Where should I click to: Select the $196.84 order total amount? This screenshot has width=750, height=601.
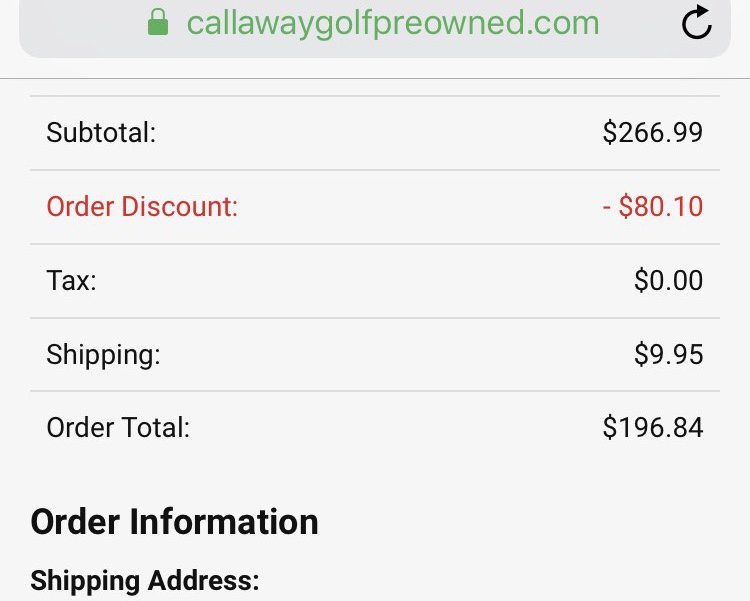(x=652, y=428)
